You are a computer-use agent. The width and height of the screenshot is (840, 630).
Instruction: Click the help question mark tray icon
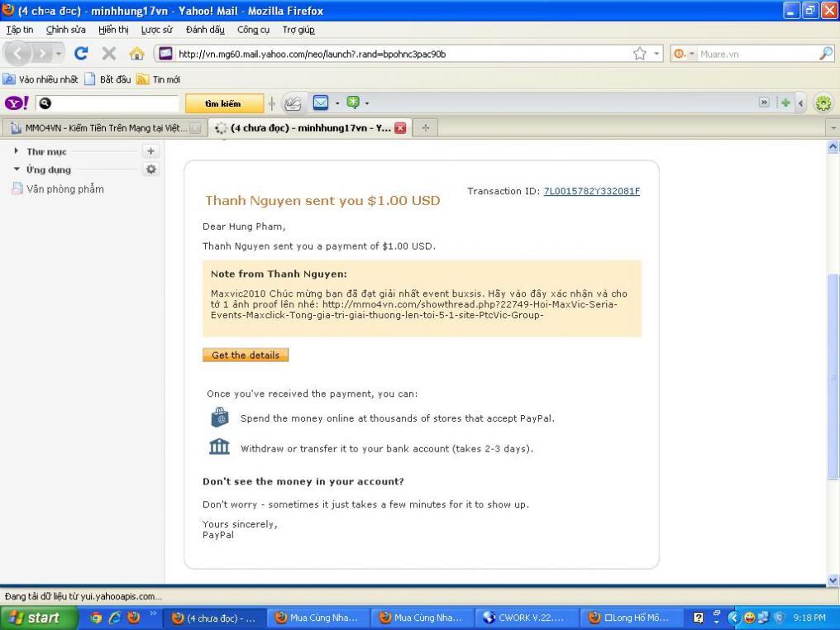tap(699, 618)
